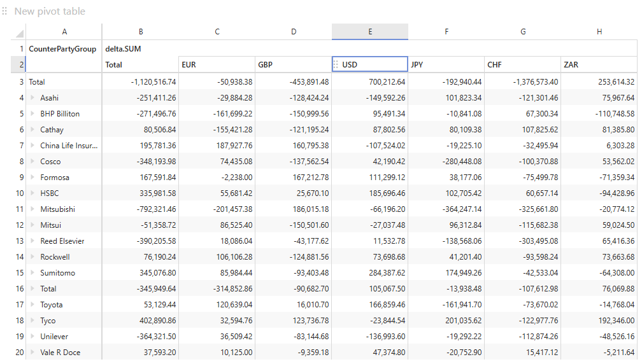Expand the HSBC row

tap(32, 193)
